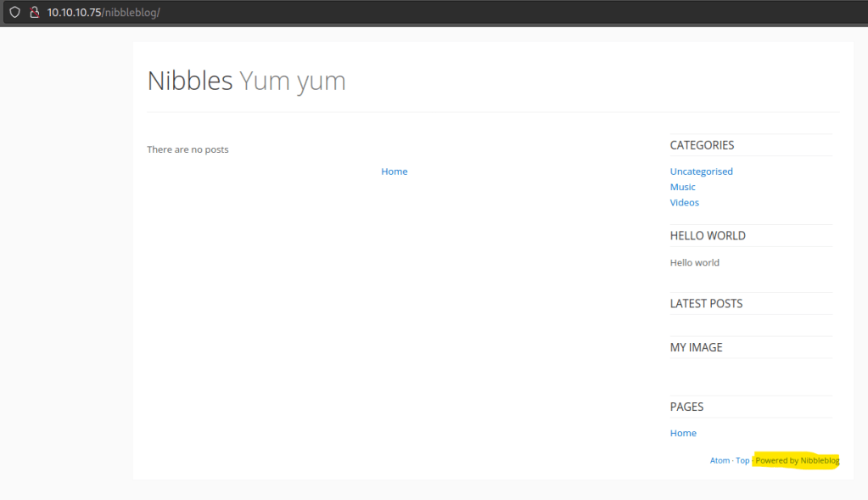Click the Pages sidebar heading
Screen dimensions: 868x500
[x=686, y=407]
